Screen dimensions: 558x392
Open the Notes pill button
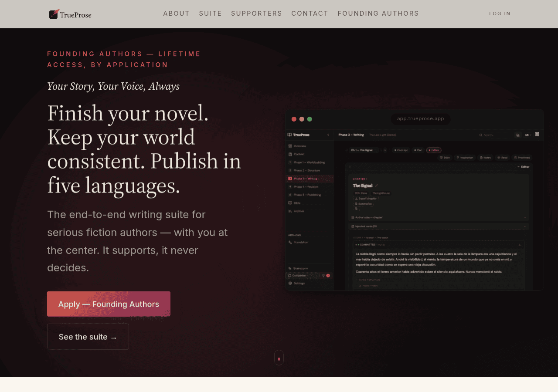pos(485,158)
